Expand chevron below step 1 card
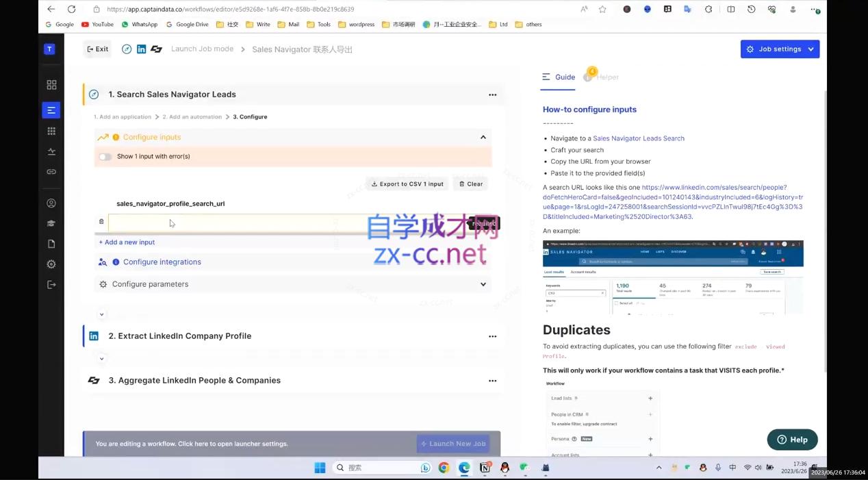This screenshot has height=480, width=868. tap(101, 315)
